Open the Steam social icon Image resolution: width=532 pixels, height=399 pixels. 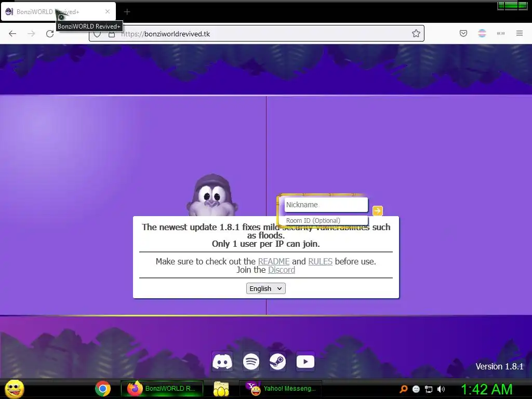click(277, 362)
